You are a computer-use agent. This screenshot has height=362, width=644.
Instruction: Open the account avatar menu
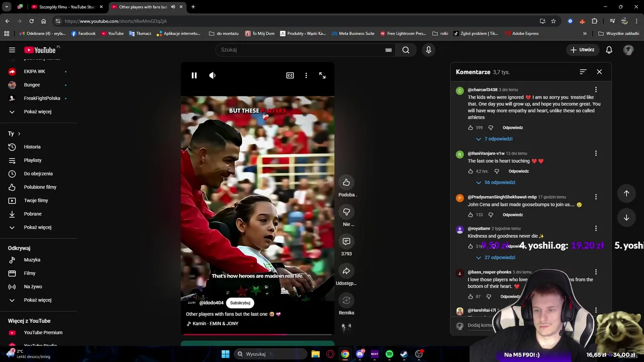628,50
